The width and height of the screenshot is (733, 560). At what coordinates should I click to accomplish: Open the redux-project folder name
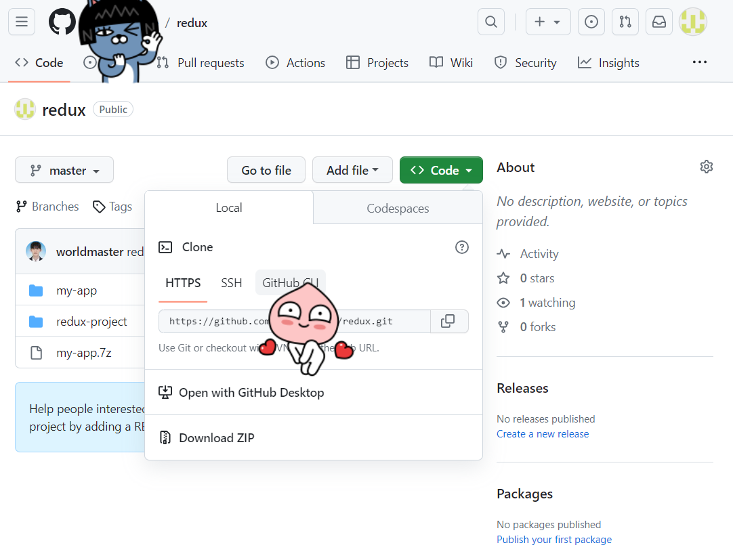point(91,322)
